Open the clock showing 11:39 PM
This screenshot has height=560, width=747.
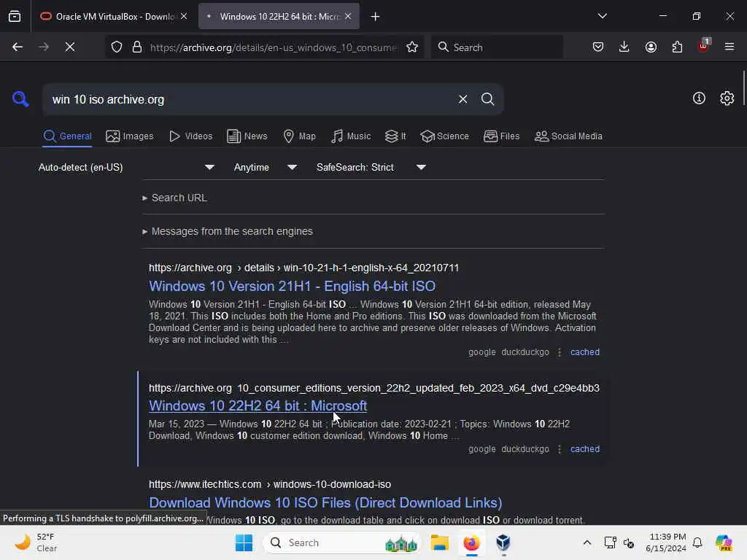[665, 542]
